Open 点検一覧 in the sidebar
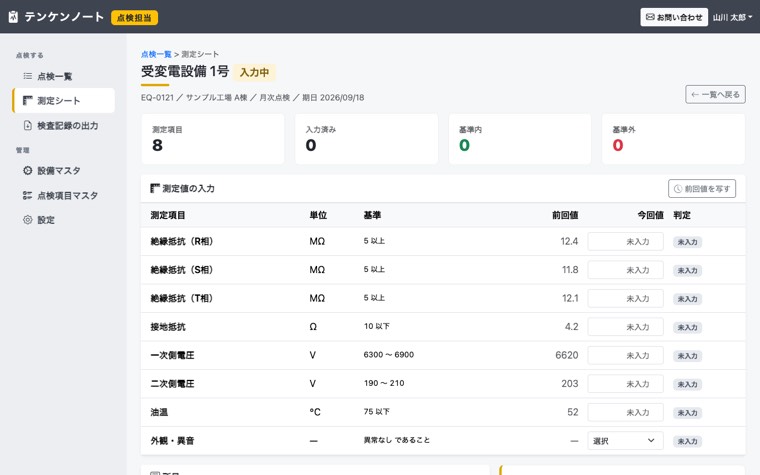Viewport: 760px width, 475px height. pyautogui.click(x=64, y=76)
